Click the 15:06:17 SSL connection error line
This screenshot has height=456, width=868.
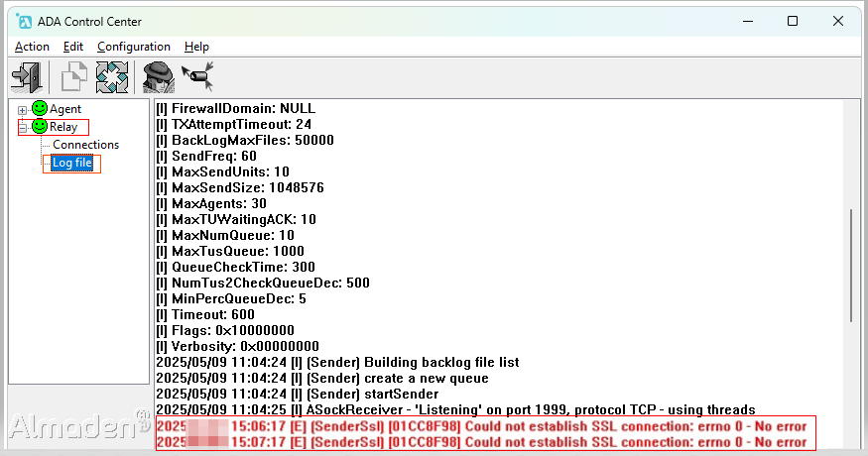point(481,426)
